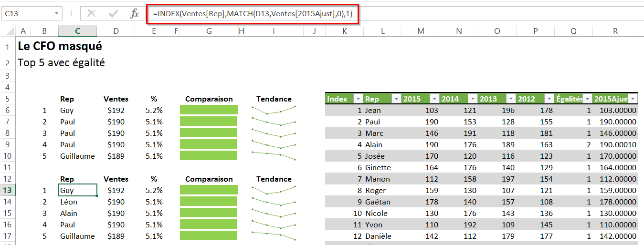Viewport: 644px width, 245px height.
Task: Select column G header
Action: pyautogui.click(x=209, y=31)
